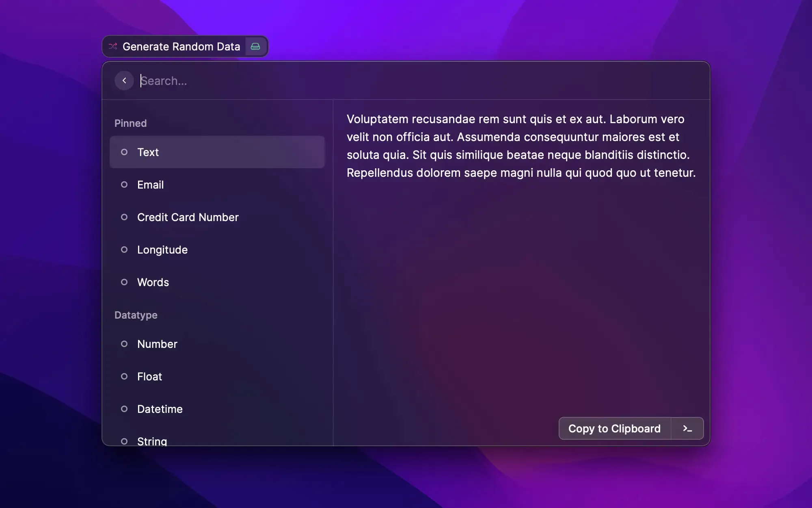Screen dimensions: 812x508
Task: Select the Words list item
Action: 153,282
